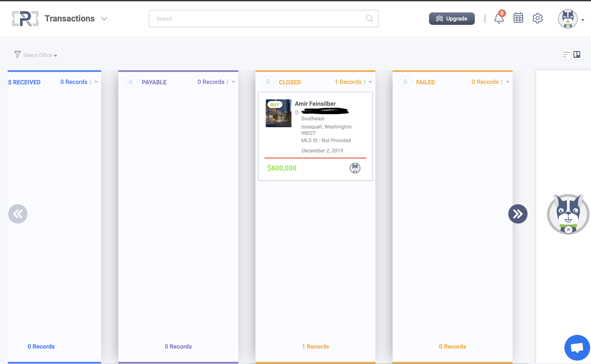Click the left double-arrow to scroll columns back
The height and width of the screenshot is (364, 591).
[18, 214]
